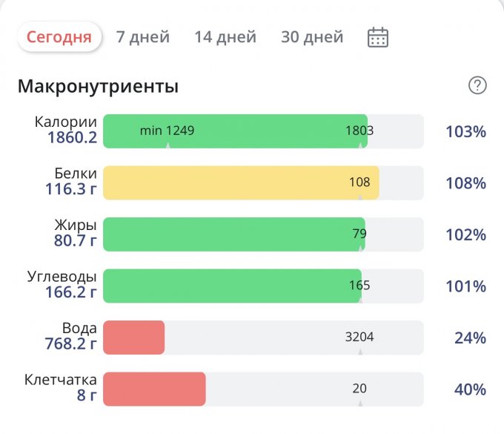Click the 24% water percentage
Viewport: 504px width, 434px height.
tap(470, 338)
